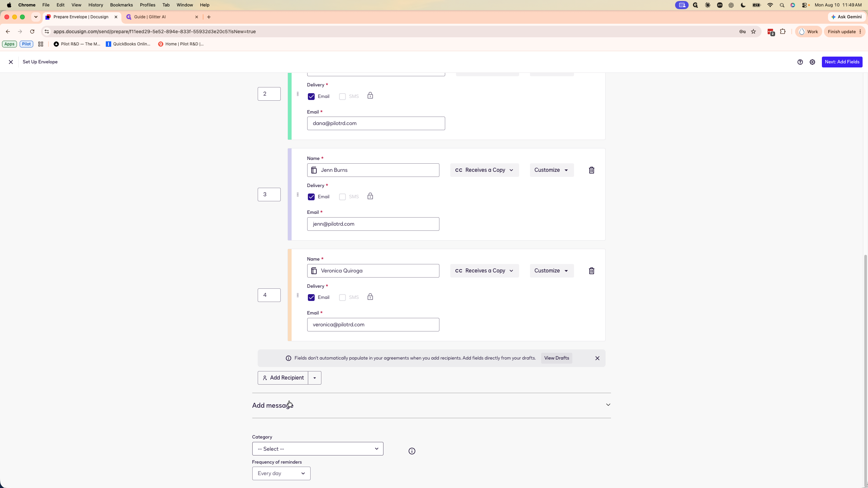Click signing order box number 3

[269, 195]
